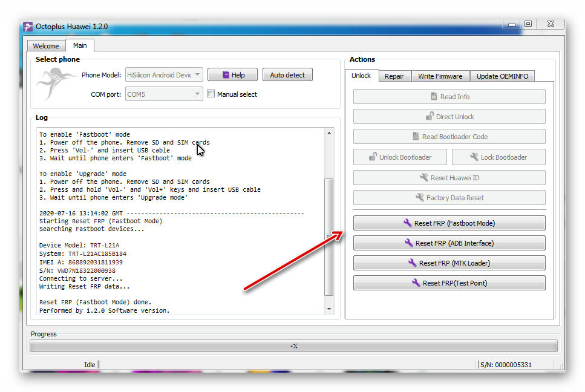The image size is (585, 392).
Task: Select the Main tab
Action: pos(80,45)
